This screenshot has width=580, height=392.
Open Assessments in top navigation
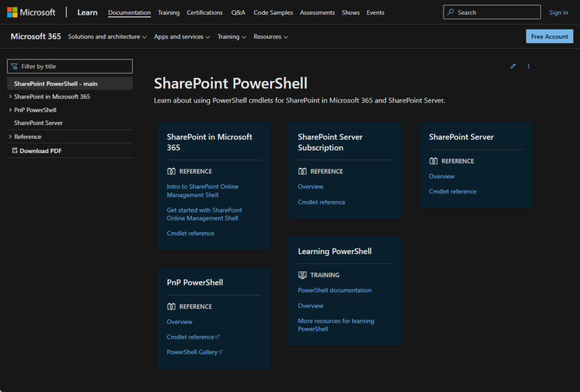[x=317, y=12]
